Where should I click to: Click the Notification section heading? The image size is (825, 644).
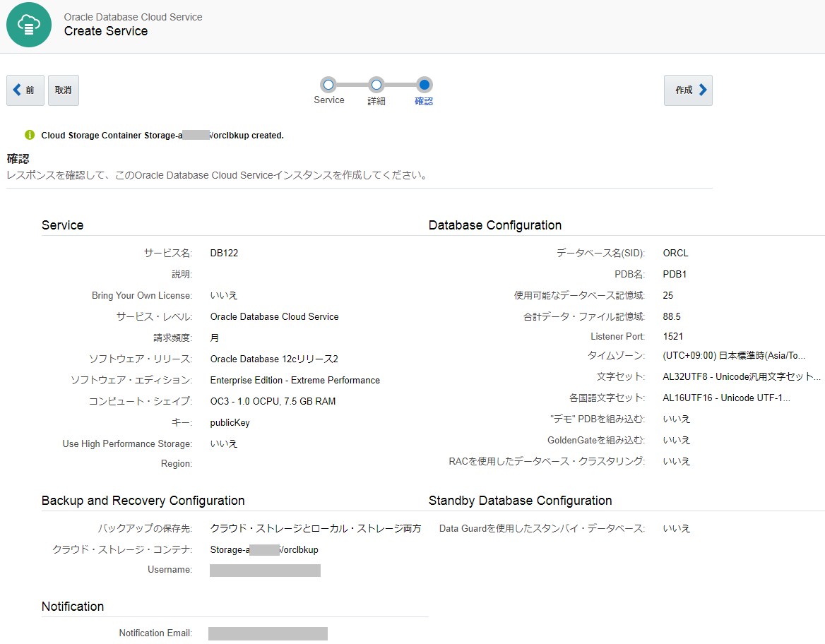coord(73,607)
